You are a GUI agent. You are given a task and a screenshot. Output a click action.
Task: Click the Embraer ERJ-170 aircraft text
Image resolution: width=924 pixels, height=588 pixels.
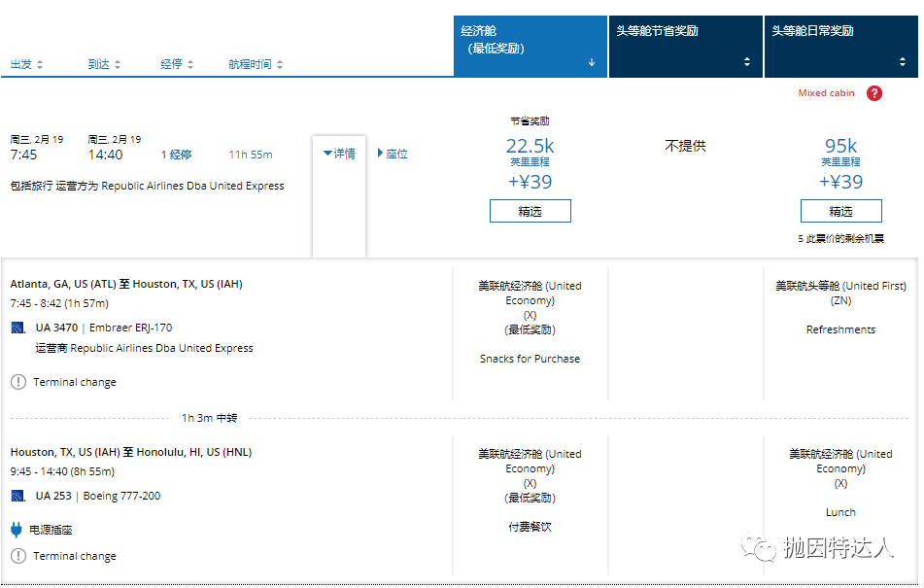(x=131, y=328)
